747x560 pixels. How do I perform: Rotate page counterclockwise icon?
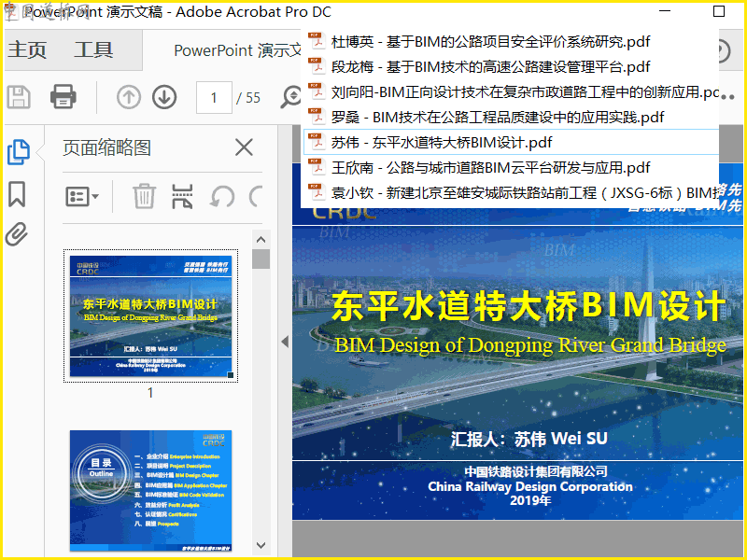[222, 196]
